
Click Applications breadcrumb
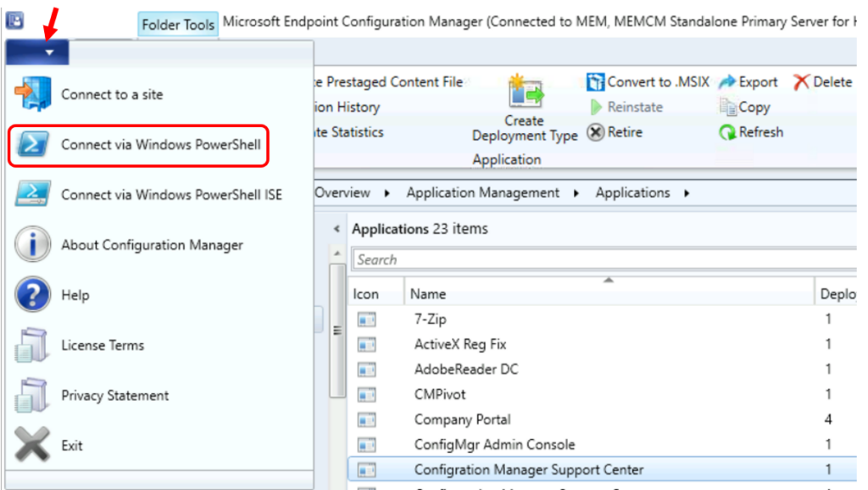click(x=632, y=192)
